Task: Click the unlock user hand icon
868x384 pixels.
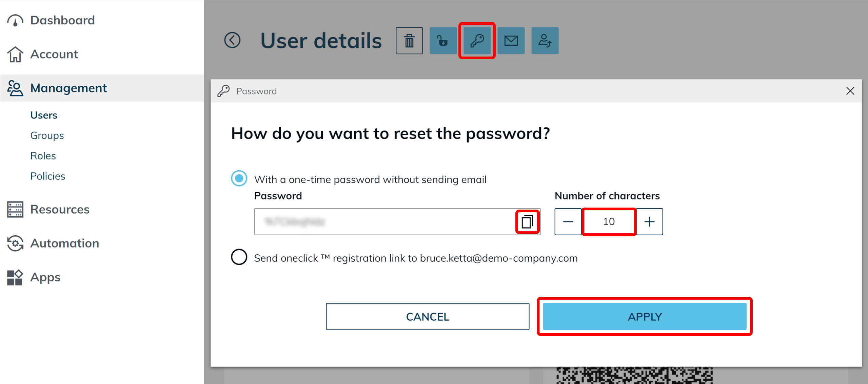Action: pyautogui.click(x=443, y=41)
